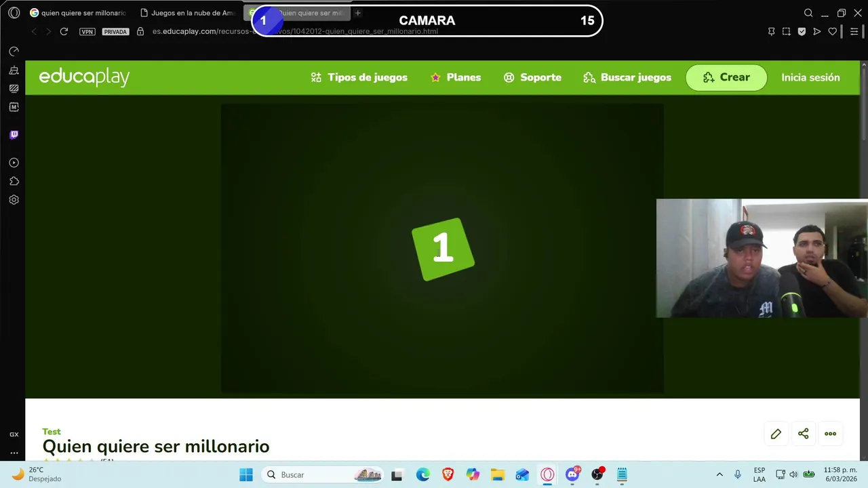Viewport: 868px width, 488px height.
Task: Click the PRIVADA private mode badge
Action: click(115, 32)
